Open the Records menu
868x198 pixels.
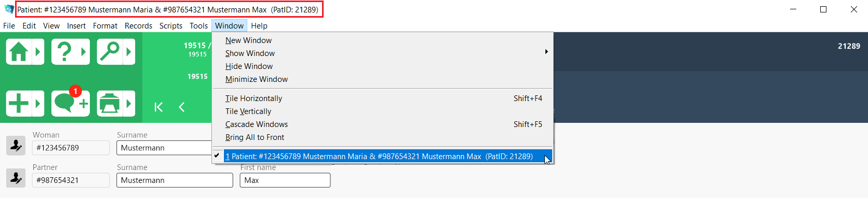coord(138,26)
